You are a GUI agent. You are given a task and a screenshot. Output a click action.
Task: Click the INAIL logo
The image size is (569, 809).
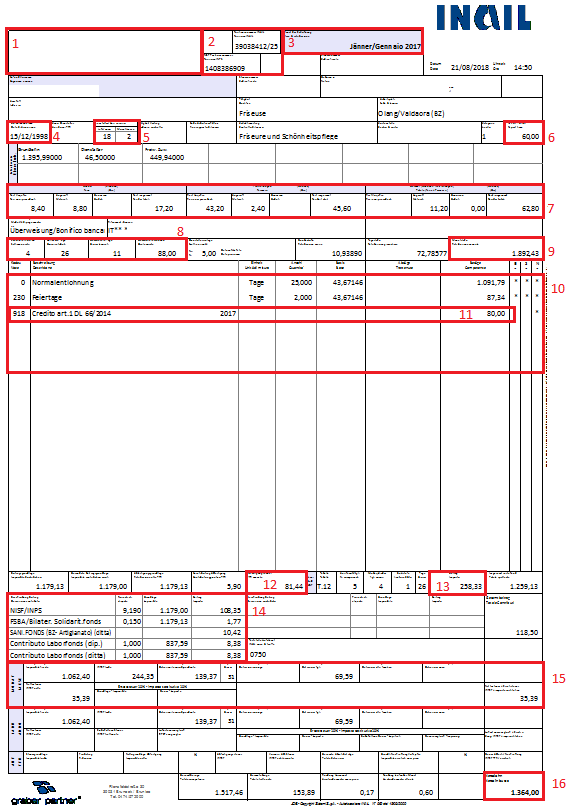483,18
